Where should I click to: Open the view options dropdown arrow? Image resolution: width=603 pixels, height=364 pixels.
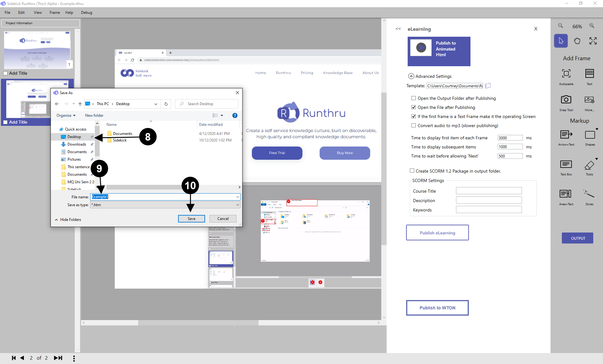click(222, 115)
